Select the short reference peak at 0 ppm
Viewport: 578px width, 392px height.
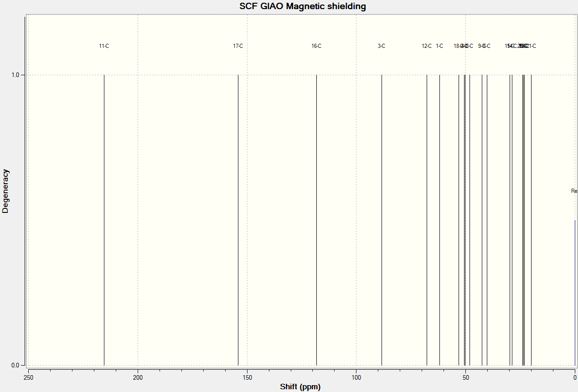coord(575,292)
